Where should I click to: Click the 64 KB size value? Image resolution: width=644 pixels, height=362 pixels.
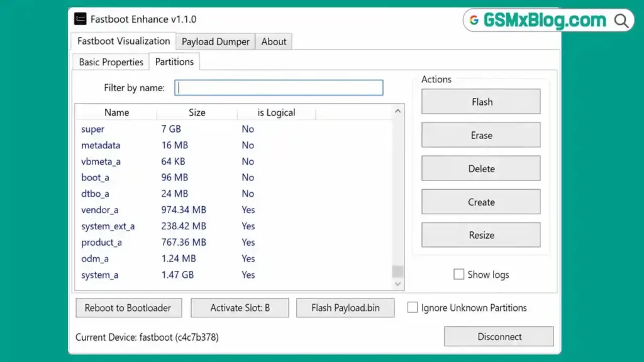pyautogui.click(x=173, y=162)
